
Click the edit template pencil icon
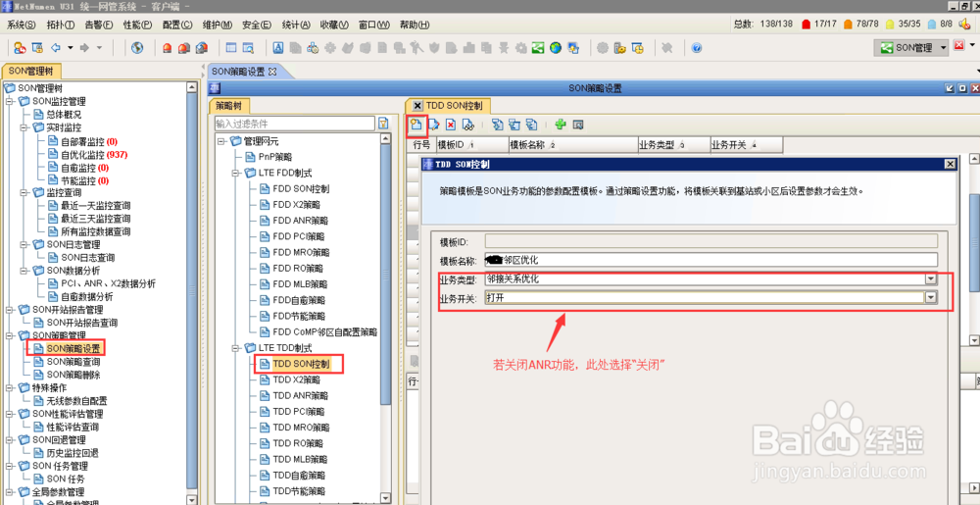click(434, 125)
